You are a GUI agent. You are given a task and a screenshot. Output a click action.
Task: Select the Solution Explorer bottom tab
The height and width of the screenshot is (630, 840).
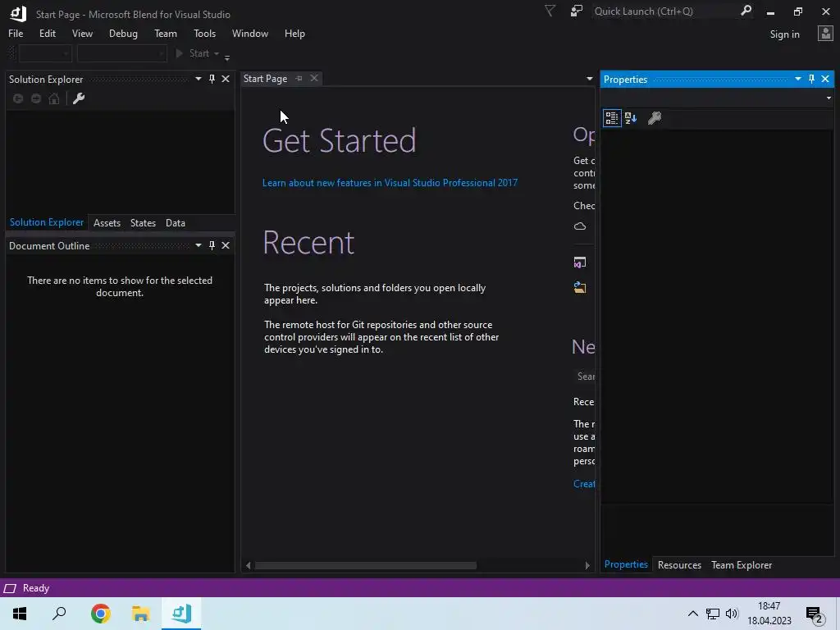[x=47, y=222]
